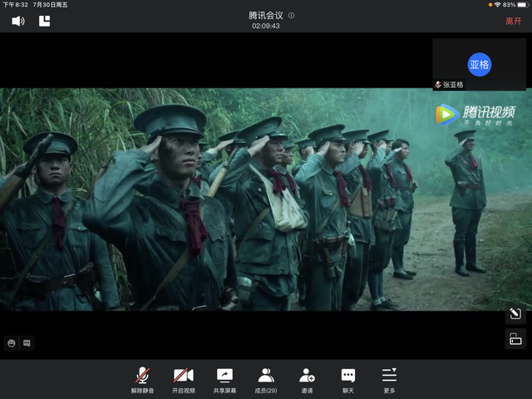This screenshot has width=532, height=399.
Task: Leave the meeting via 离开
Action: pyautogui.click(x=513, y=21)
